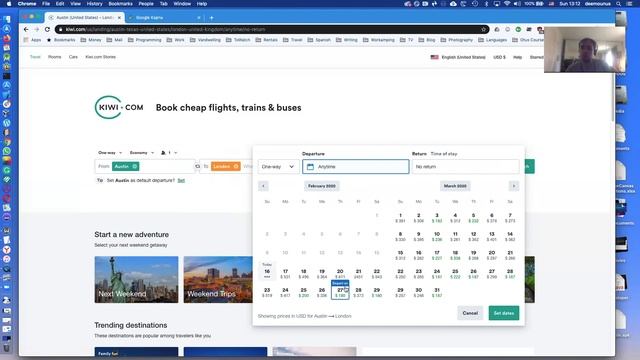640x360 pixels.
Task: Click Departure Anytime input field
Action: coord(356,167)
